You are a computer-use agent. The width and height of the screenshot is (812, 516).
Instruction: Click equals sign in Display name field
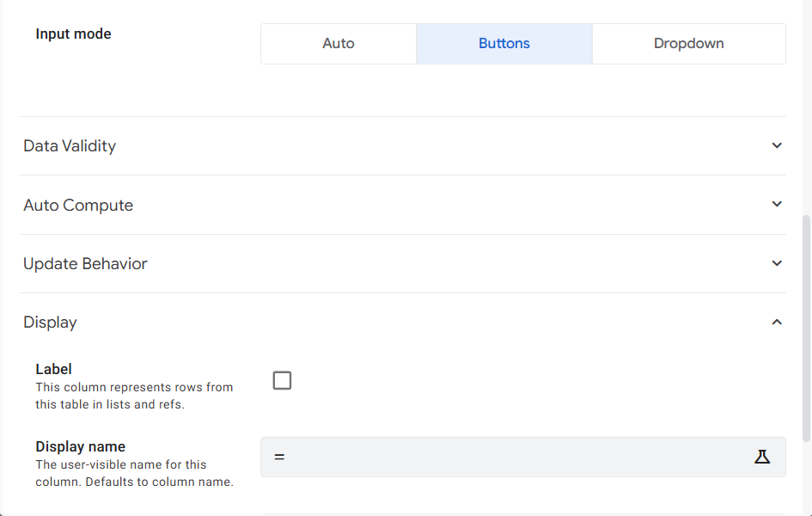279,457
